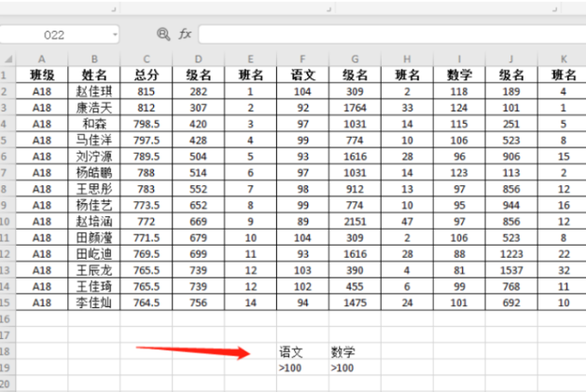Click A18 class cell in row 2

click(x=42, y=92)
